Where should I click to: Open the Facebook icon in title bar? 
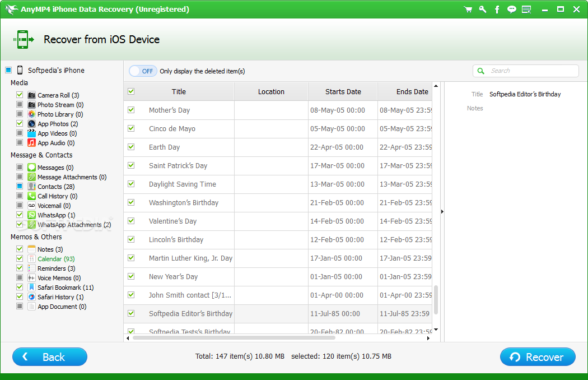pyautogui.click(x=497, y=10)
